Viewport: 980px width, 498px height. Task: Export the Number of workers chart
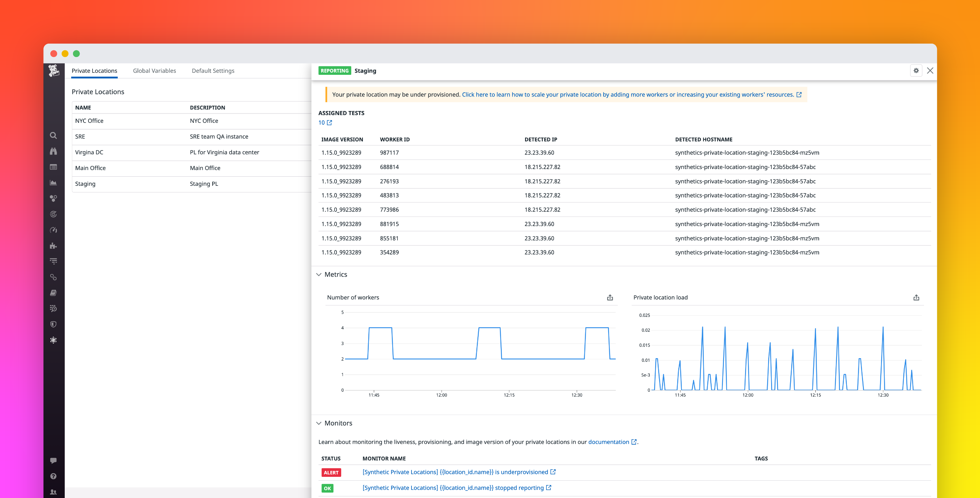coord(610,297)
